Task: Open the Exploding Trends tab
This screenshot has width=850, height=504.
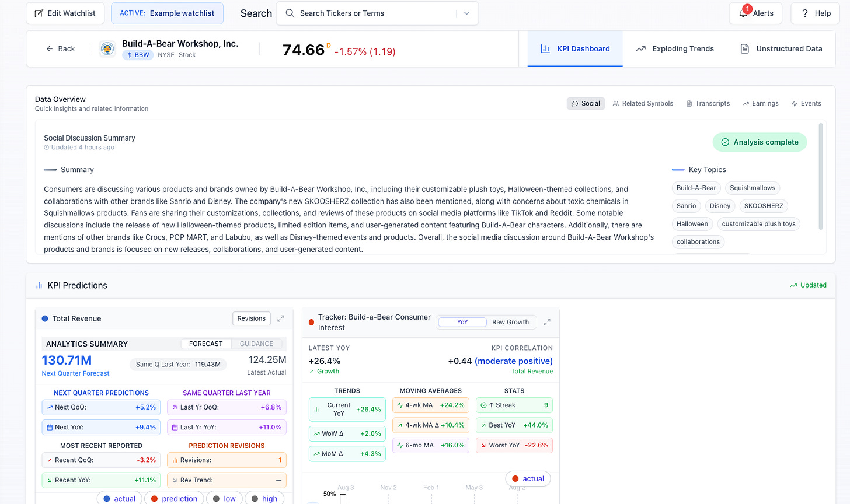Action: pyautogui.click(x=675, y=49)
